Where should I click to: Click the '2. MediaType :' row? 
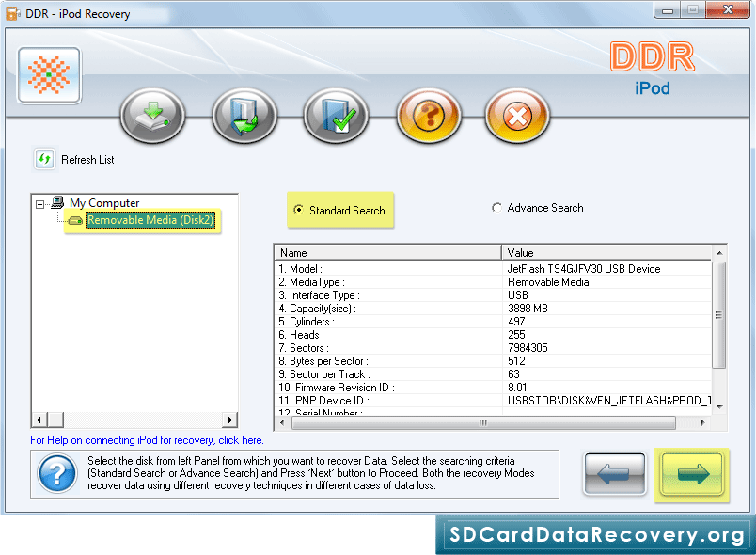[493, 282]
